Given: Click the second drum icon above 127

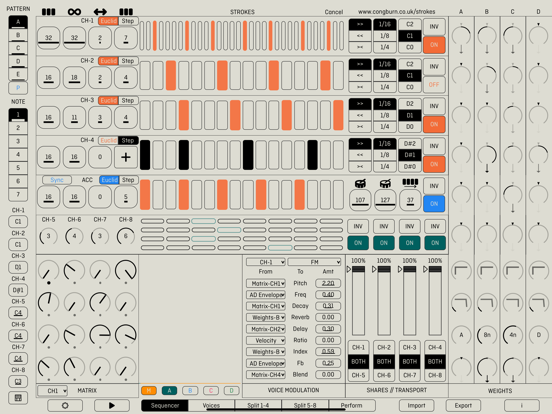Looking at the screenshot, I should (385, 183).
